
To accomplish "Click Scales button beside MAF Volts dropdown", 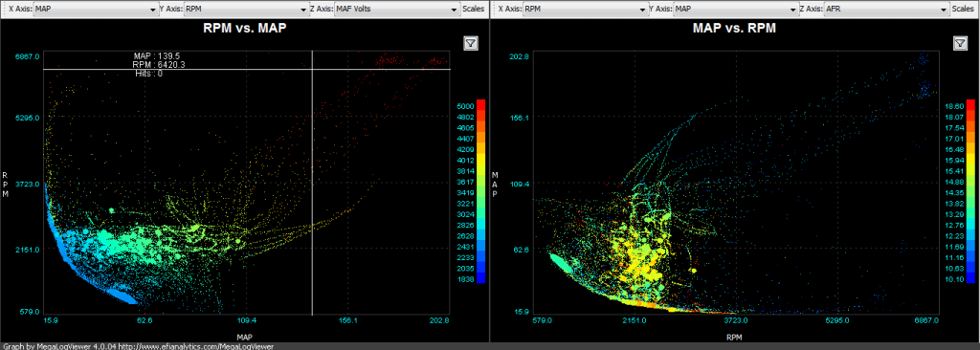I will click(474, 10).
